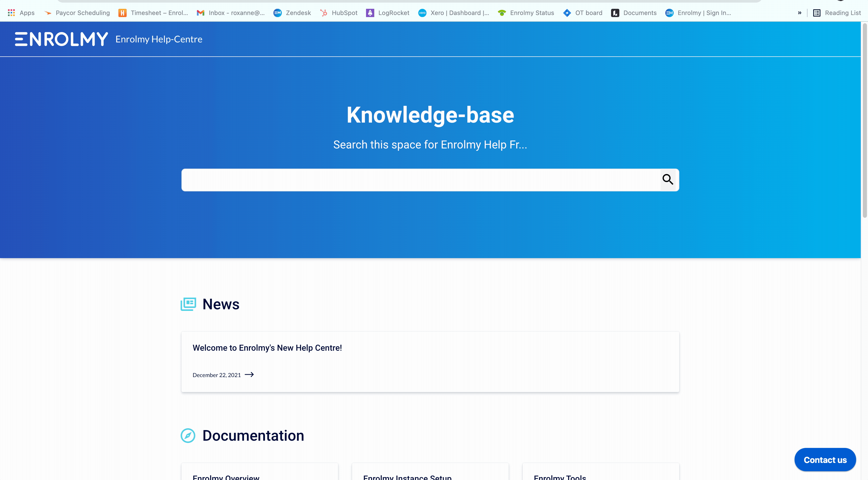Click the Documentation compass icon
Viewport: 868px width, 480px height.
188,436
